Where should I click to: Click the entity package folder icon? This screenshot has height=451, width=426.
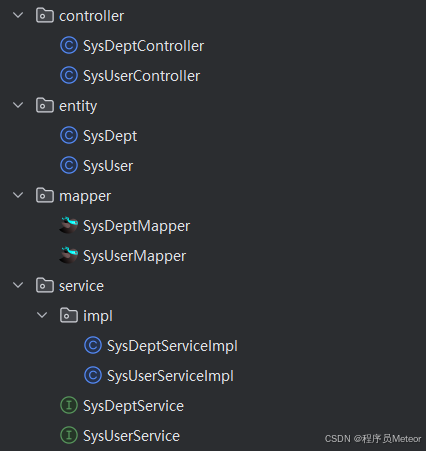pyautogui.click(x=45, y=106)
